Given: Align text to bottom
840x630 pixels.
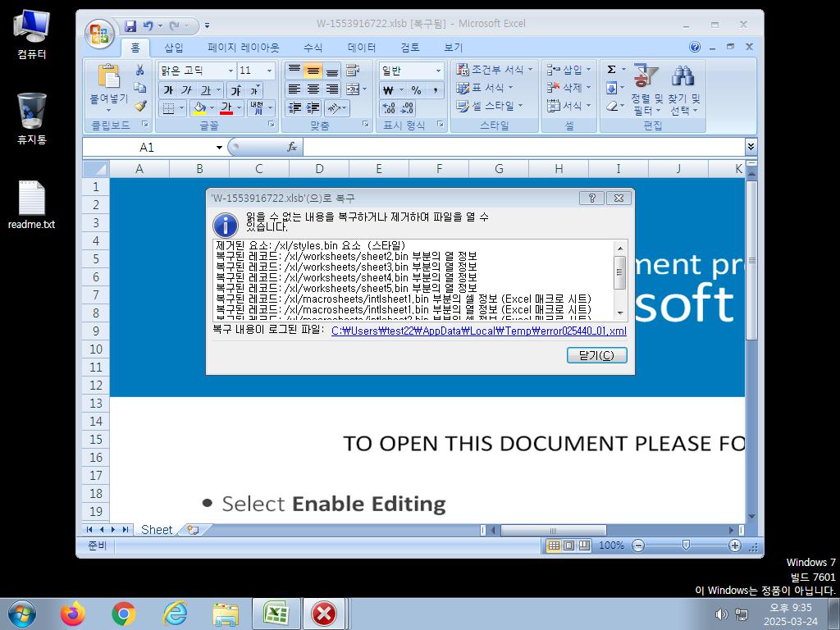Looking at the screenshot, I should [x=332, y=71].
